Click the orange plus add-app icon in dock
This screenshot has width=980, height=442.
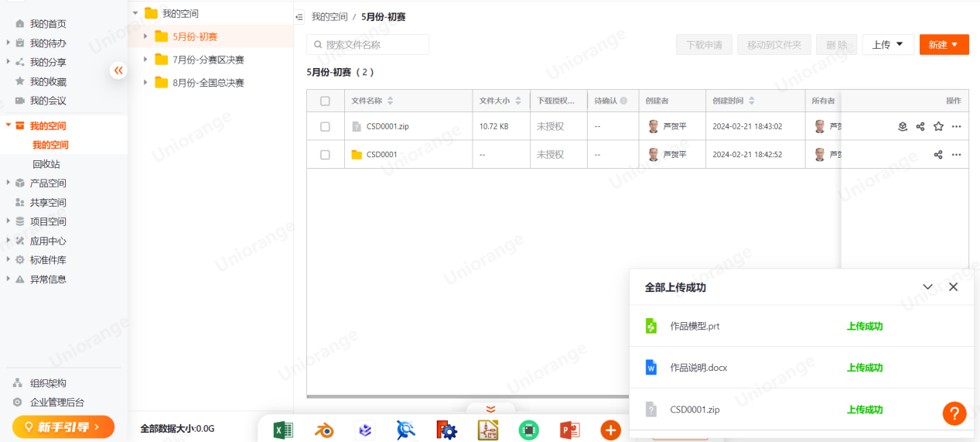(610, 430)
